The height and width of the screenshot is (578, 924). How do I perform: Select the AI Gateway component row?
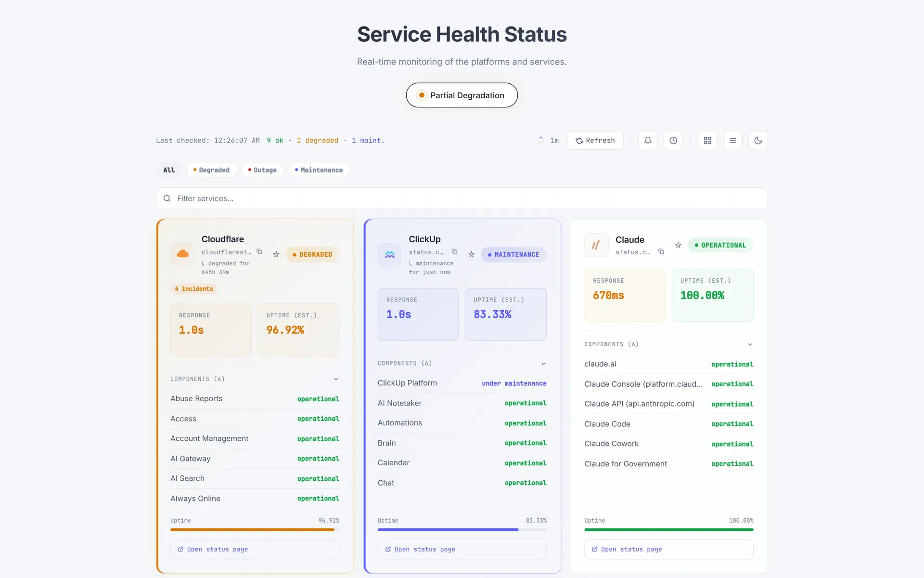point(255,459)
